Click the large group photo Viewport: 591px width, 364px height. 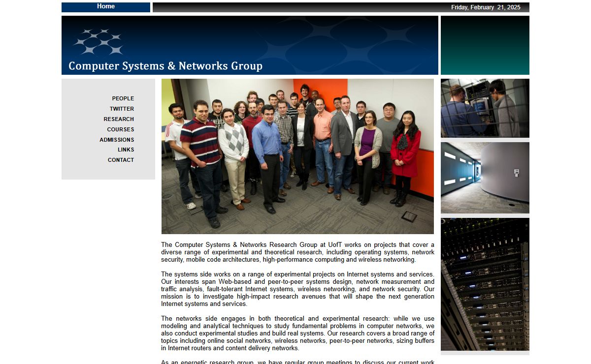click(297, 156)
